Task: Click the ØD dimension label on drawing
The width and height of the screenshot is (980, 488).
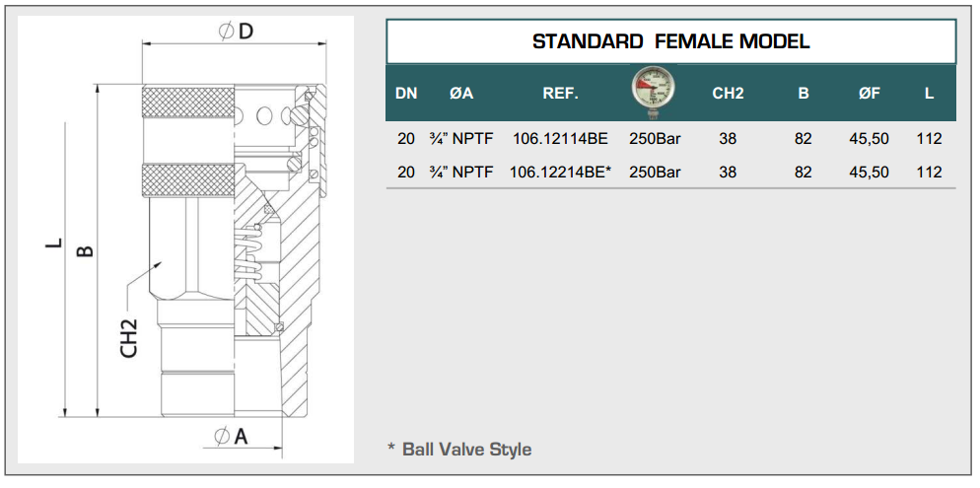Action: (237, 32)
